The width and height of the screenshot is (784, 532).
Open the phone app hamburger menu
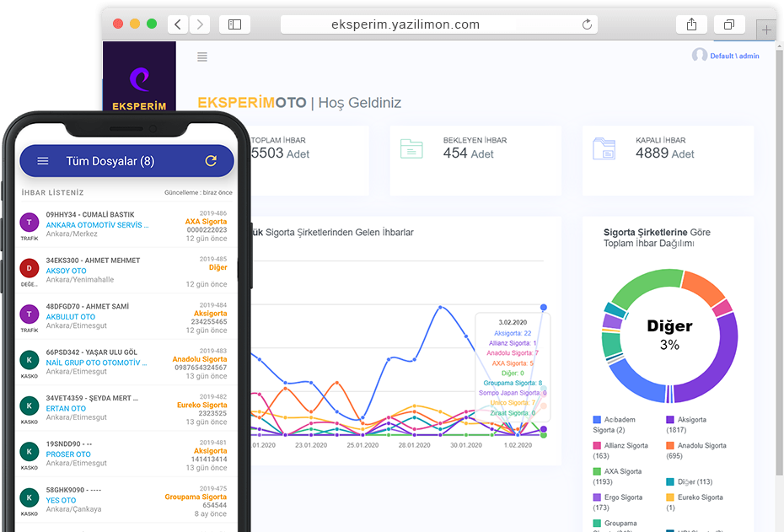tap(43, 161)
